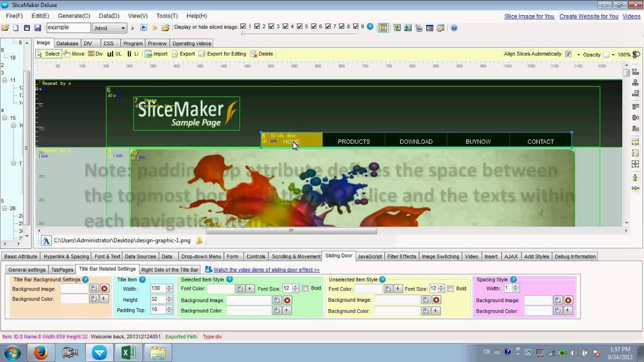
Task: Click the help icon after checkbox 9
Action: point(370,27)
